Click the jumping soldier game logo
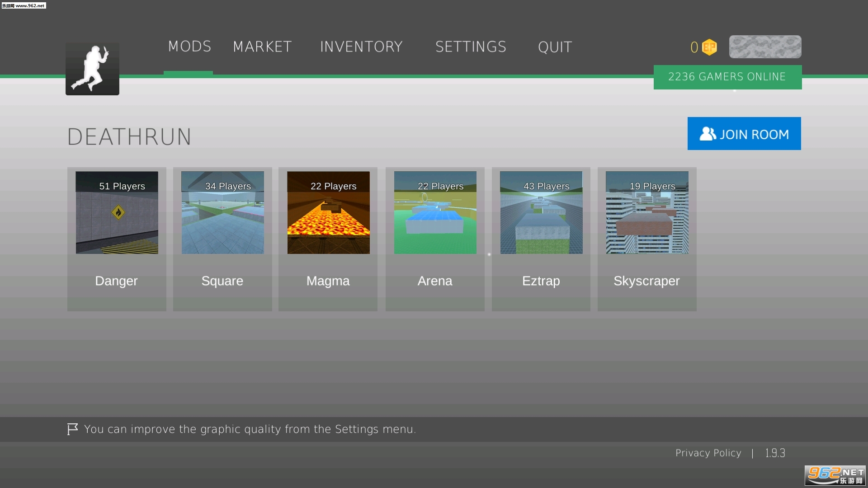 click(x=92, y=69)
